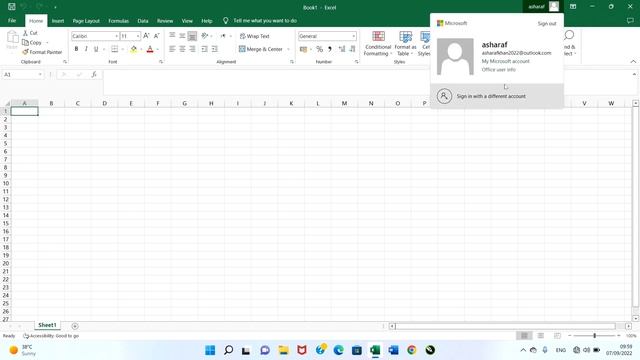
Task: Switch to the View tab
Action: pyautogui.click(x=187, y=21)
